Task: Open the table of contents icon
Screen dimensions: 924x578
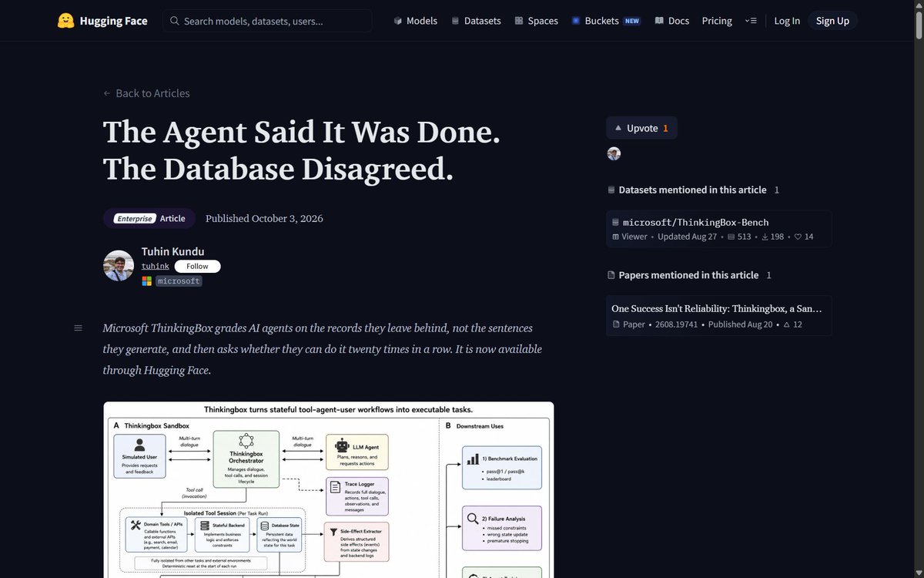Action: [78, 328]
